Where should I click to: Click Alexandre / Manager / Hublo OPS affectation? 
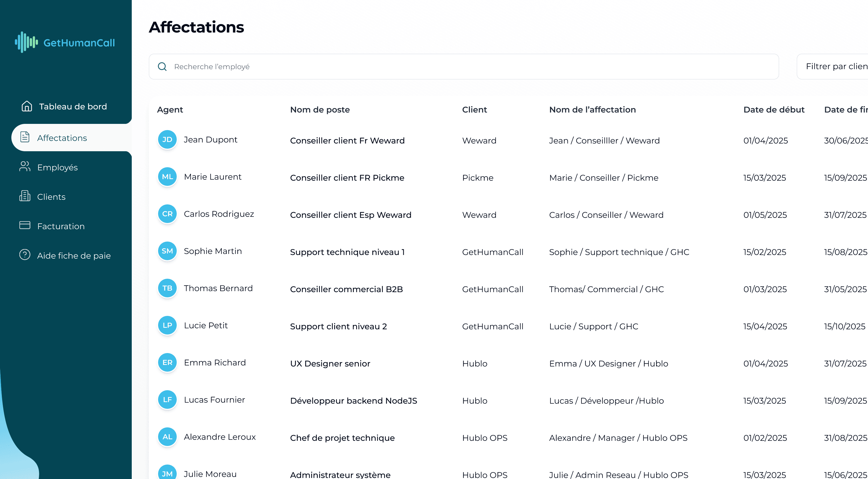(x=618, y=438)
